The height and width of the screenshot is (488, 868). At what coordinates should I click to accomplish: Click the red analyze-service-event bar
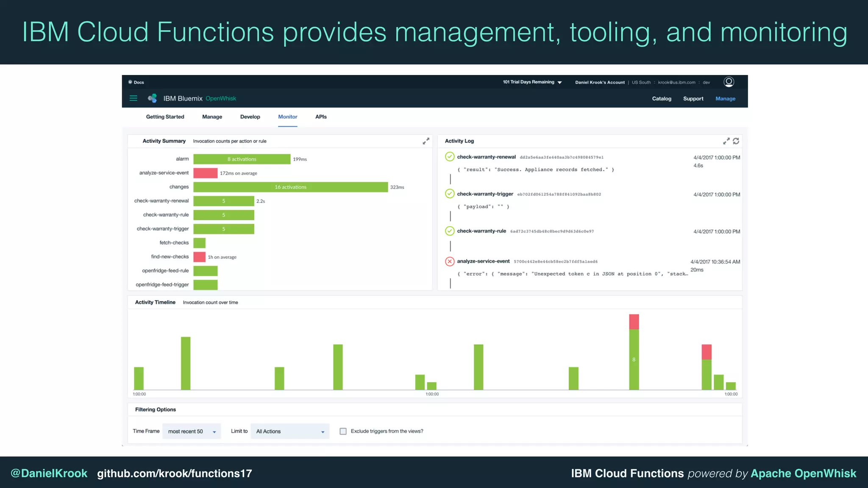205,173
